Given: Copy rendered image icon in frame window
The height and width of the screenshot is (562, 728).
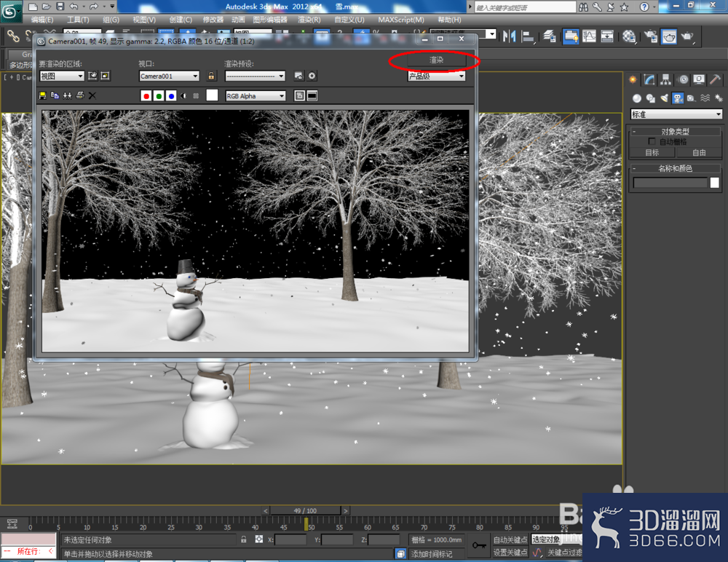Looking at the screenshot, I should 55,95.
